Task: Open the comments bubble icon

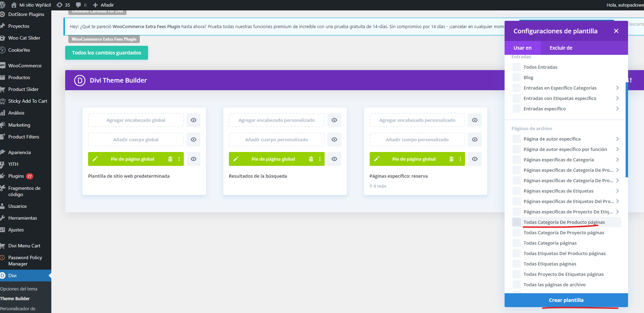Action: pyautogui.click(x=78, y=5)
